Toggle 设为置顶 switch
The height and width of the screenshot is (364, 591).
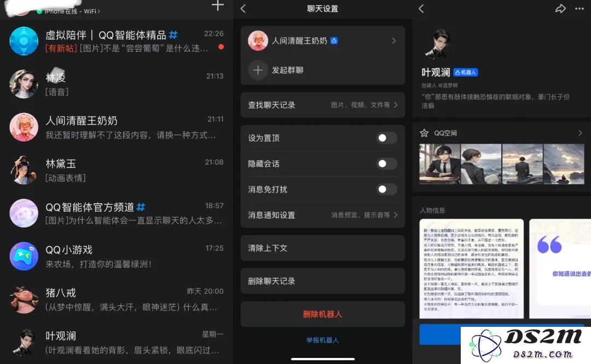coord(386,138)
